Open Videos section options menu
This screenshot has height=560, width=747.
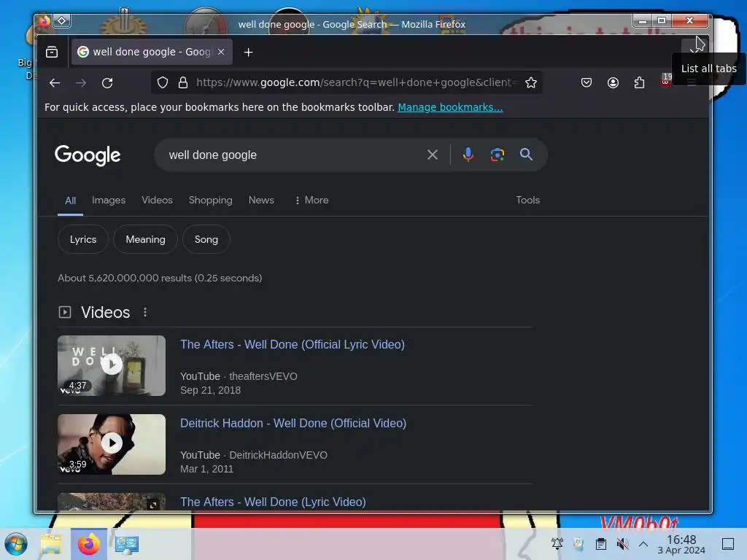tap(145, 312)
